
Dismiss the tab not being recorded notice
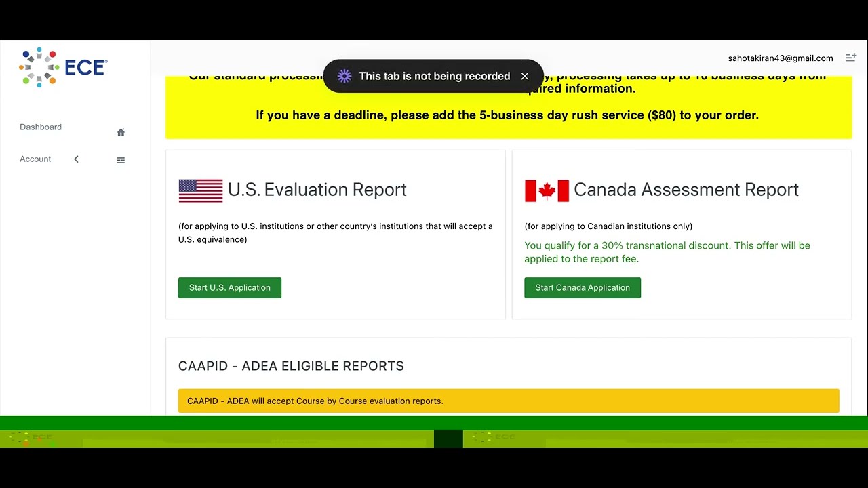pyautogui.click(x=525, y=76)
